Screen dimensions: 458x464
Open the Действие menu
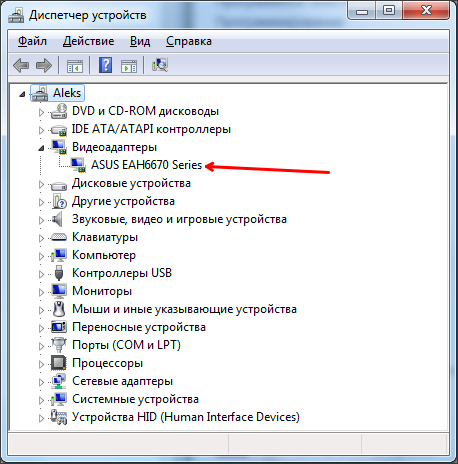[x=89, y=41]
